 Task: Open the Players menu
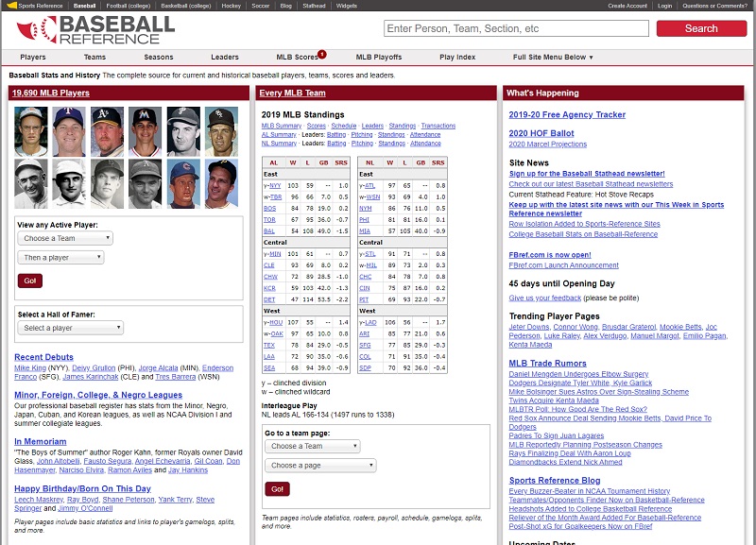(x=33, y=57)
